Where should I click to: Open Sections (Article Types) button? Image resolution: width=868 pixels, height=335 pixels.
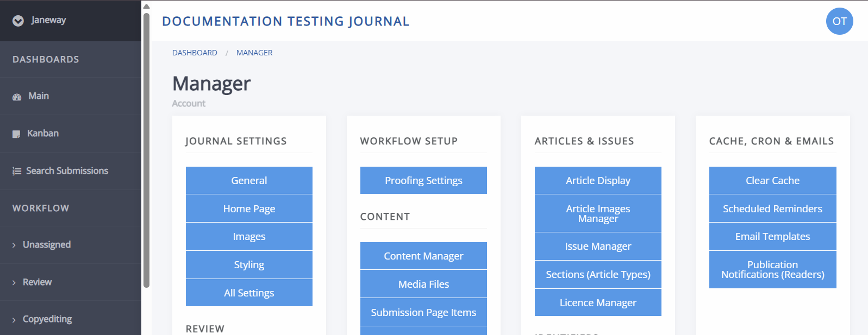598,275
